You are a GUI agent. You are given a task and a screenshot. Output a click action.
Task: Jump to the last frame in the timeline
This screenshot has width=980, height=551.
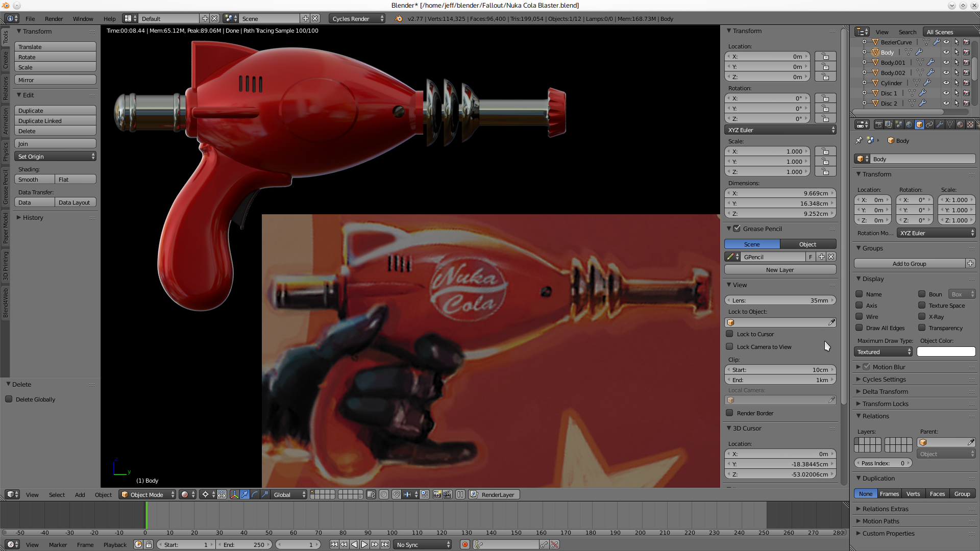click(385, 544)
